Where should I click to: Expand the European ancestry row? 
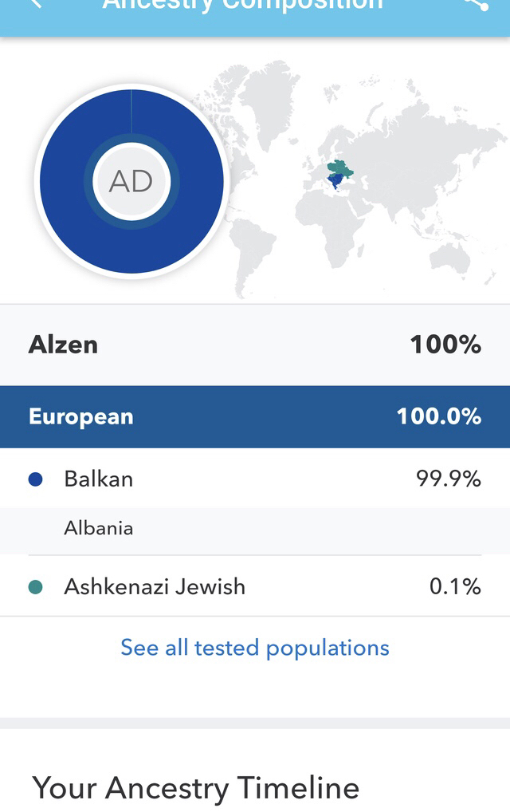tap(255, 416)
